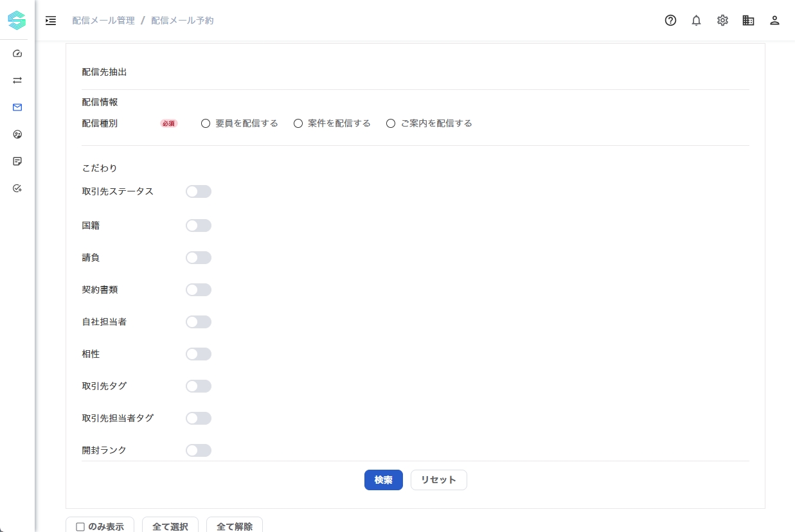795x532 pixels.
Task: Open the settings gear icon
Action: [x=722, y=21]
